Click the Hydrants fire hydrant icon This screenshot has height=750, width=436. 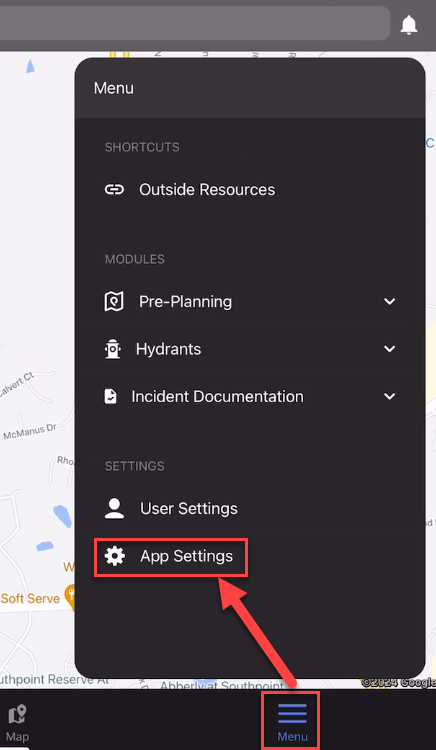113,349
